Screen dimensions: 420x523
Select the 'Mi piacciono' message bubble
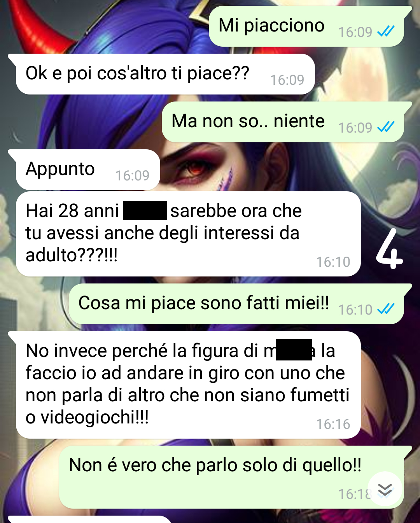pyautogui.click(x=307, y=26)
